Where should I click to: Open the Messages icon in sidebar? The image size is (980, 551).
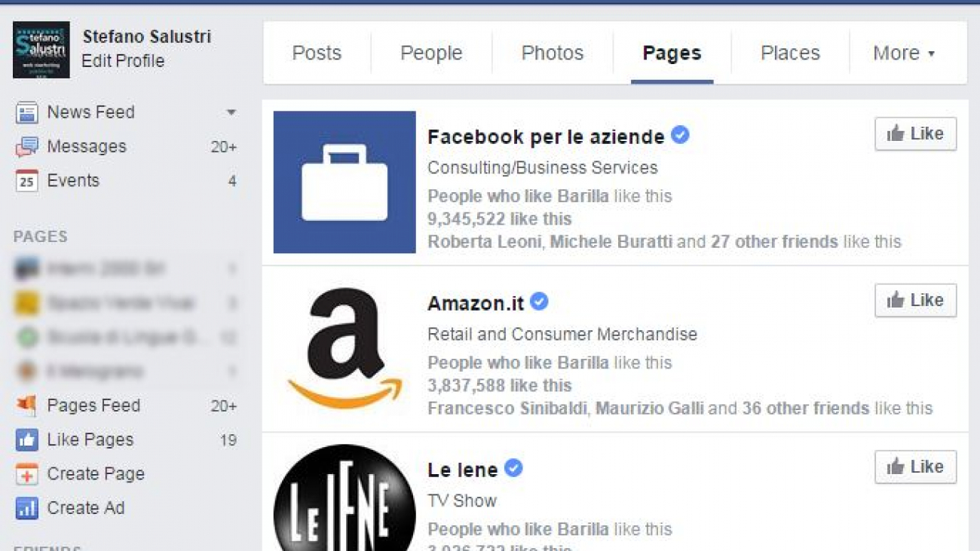[26, 146]
